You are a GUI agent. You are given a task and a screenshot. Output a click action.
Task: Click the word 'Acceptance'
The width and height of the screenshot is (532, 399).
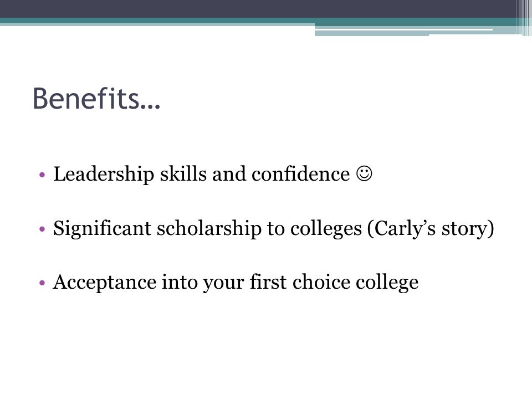pyautogui.click(x=105, y=282)
